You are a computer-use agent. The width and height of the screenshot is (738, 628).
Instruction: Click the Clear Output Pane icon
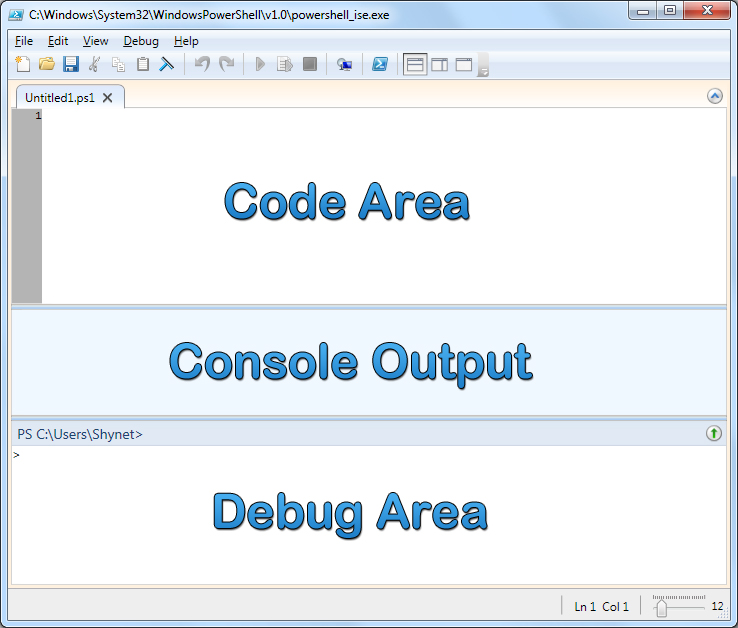[167, 65]
